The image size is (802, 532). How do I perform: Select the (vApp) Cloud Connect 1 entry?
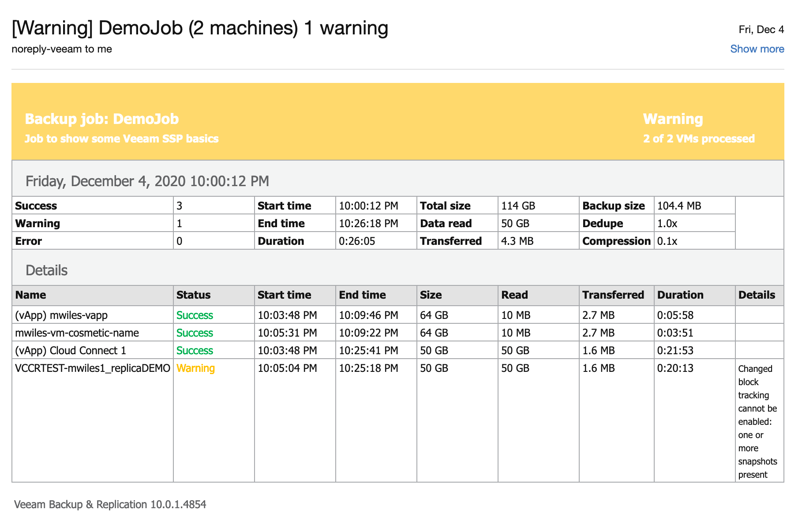click(71, 350)
